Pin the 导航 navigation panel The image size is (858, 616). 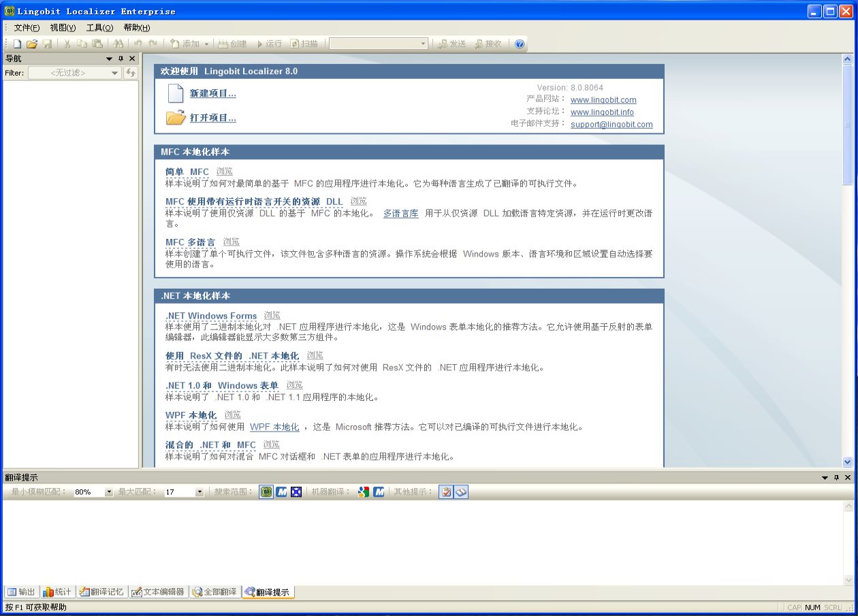[121, 59]
